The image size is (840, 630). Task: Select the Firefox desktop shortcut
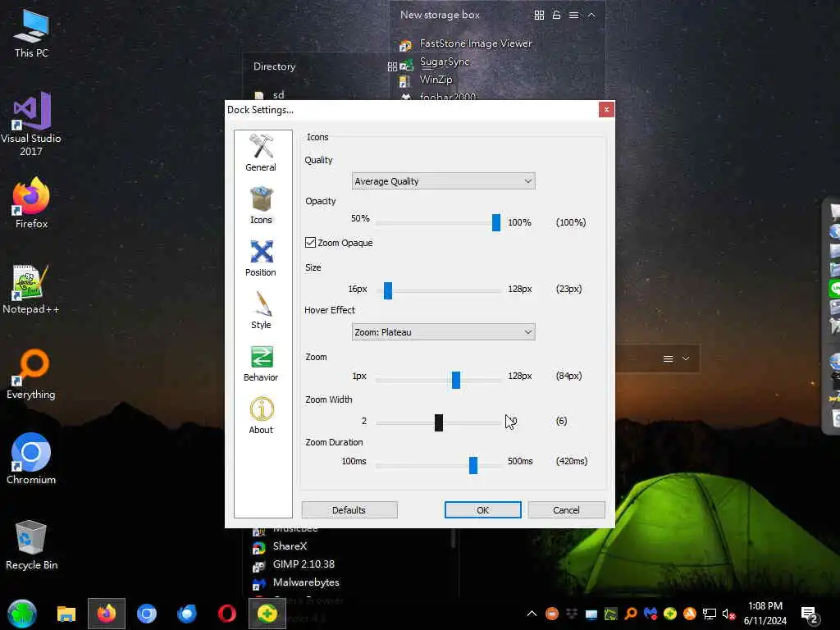(x=31, y=203)
